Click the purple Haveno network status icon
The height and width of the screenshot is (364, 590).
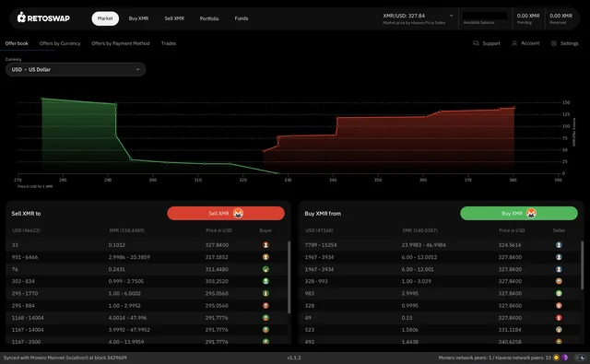point(565,358)
